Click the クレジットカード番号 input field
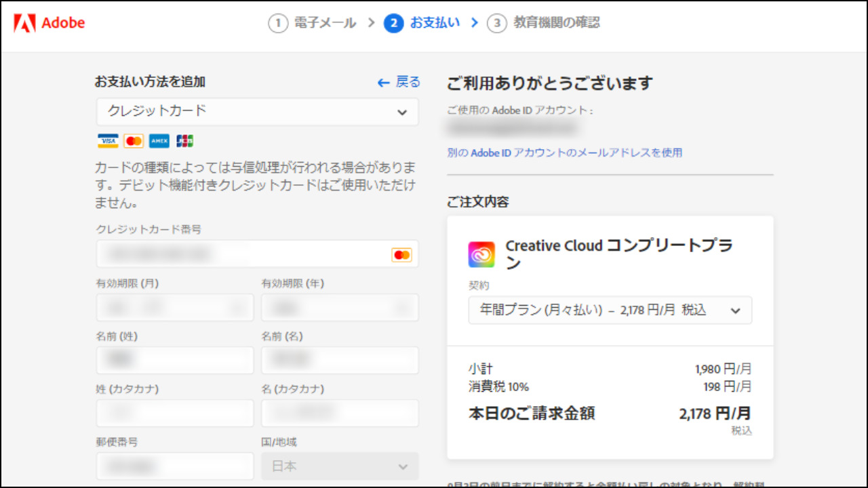The image size is (868, 488). (241, 254)
